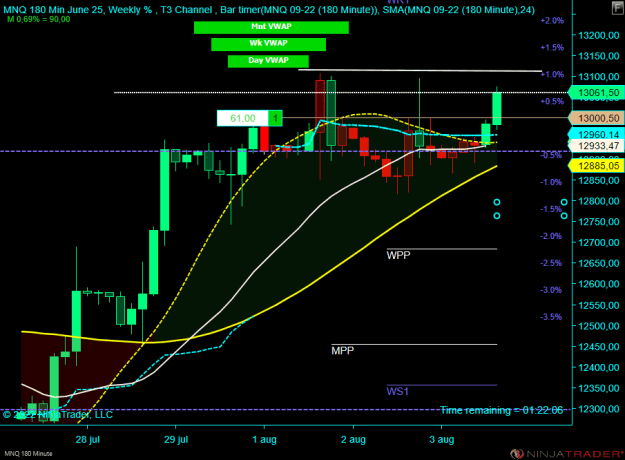Click the M 0,69% = 90,00 readout
This screenshot has width=625, height=460.
[x=39, y=19]
